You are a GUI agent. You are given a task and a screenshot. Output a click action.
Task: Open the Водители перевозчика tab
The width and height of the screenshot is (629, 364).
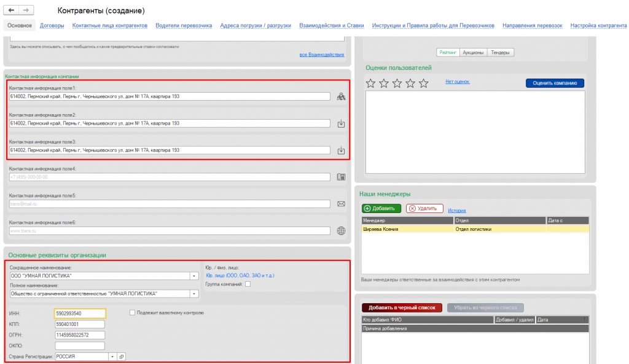(184, 25)
